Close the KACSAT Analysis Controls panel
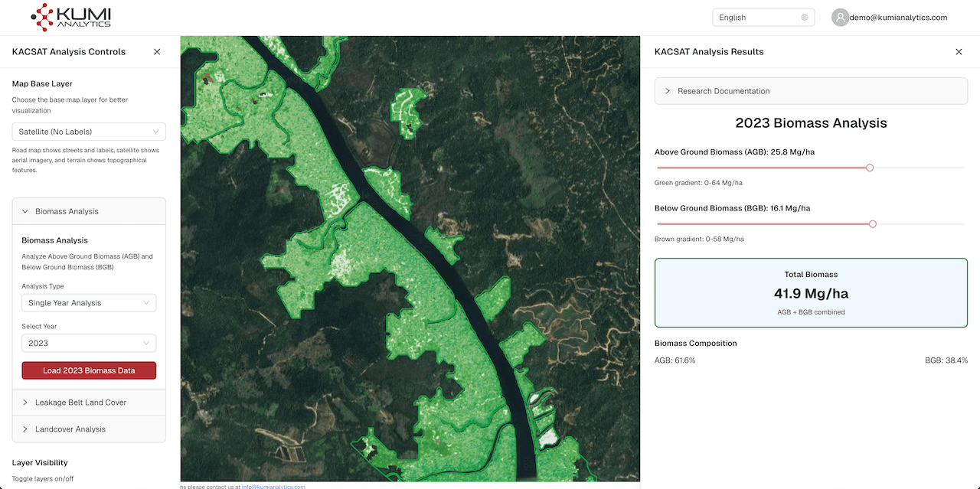980x489 pixels. click(157, 52)
